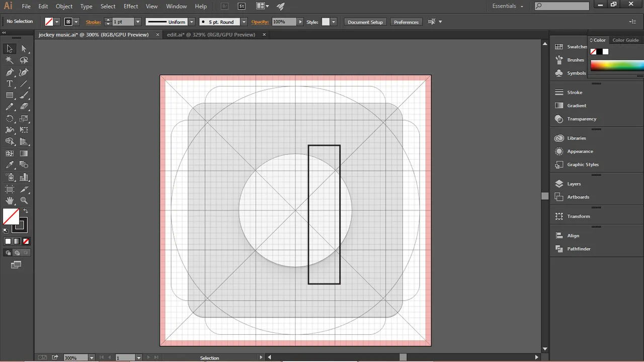Select the Scale tool
The image size is (644, 362).
pyautogui.click(x=24, y=119)
